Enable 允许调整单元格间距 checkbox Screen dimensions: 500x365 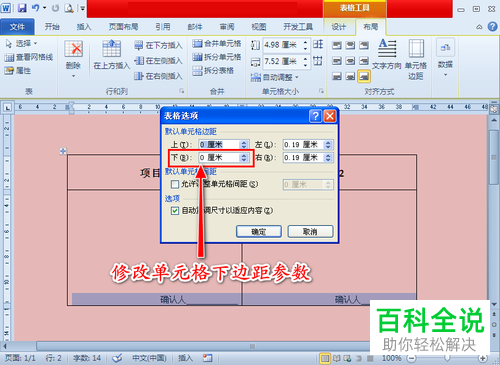pyautogui.click(x=175, y=184)
